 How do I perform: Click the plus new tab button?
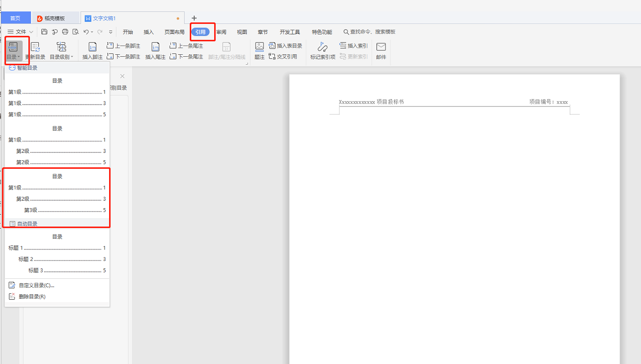pyautogui.click(x=194, y=18)
